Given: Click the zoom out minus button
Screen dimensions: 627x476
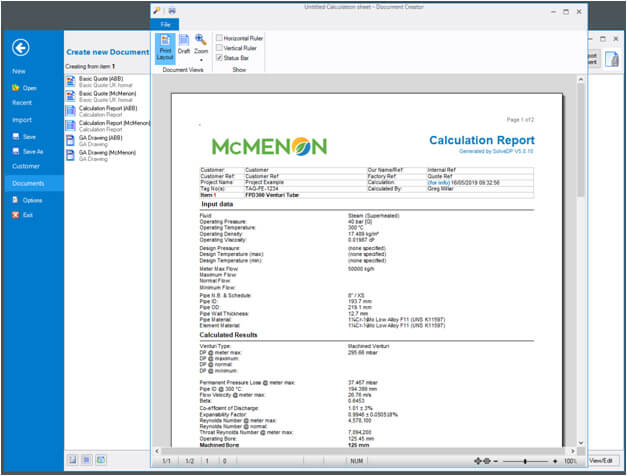Looking at the screenshot, I should [495, 461].
